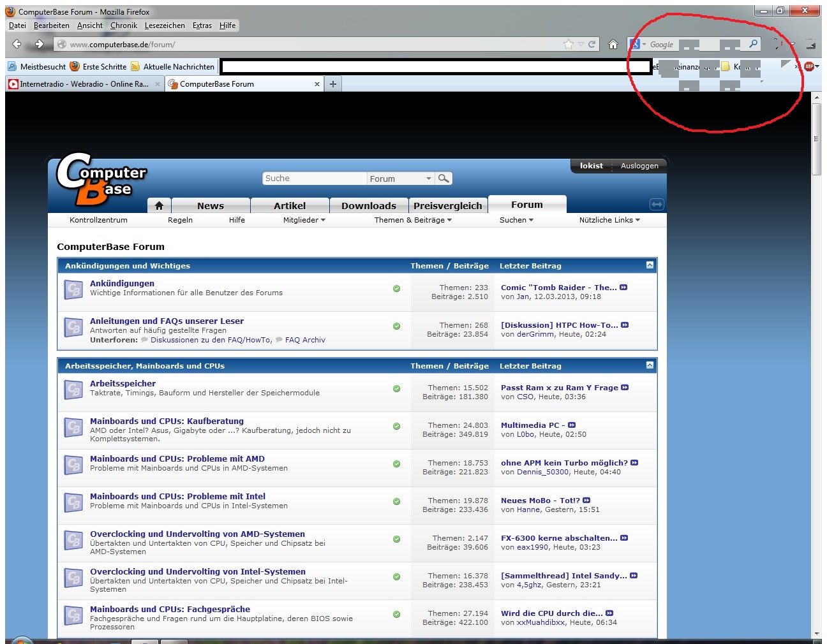Screen dimensions: 827x644
Task: Open the Extras menu
Action: tap(202, 26)
